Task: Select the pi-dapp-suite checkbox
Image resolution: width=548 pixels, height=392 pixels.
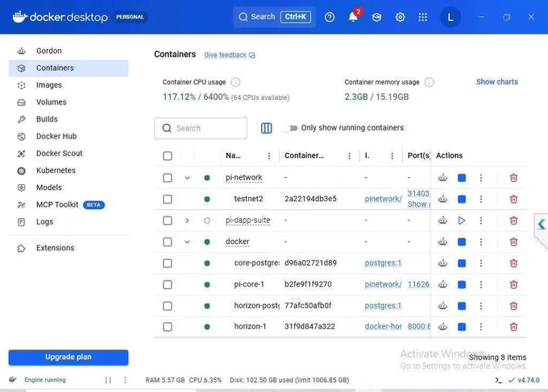Action: 168,221
